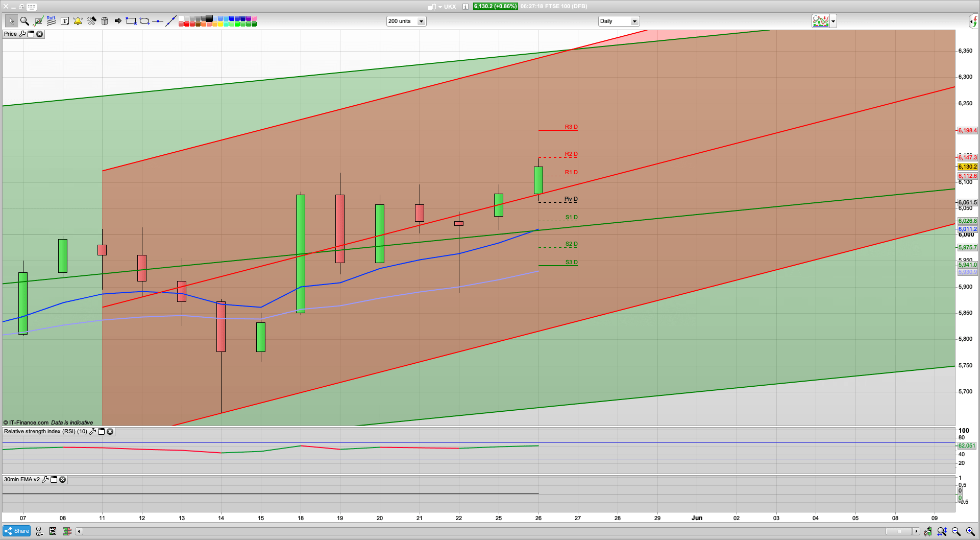Click the zoom out magnifier icon

pos(956,531)
